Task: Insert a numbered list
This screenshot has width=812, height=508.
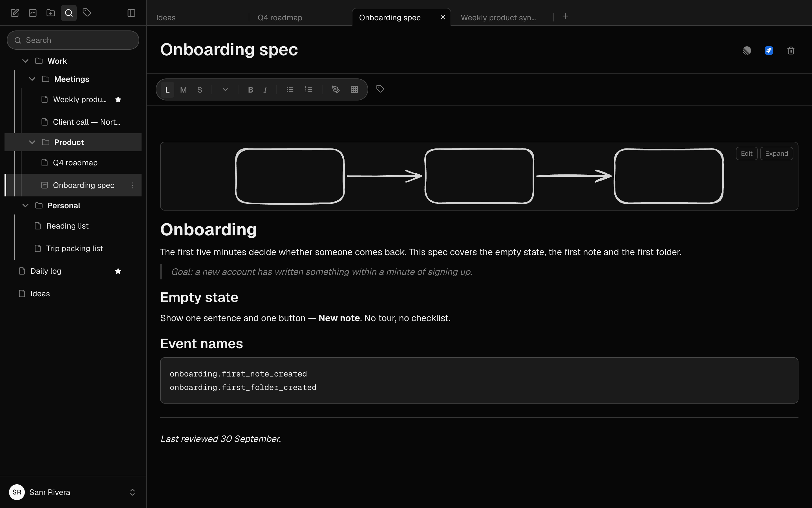Action: pyautogui.click(x=309, y=90)
